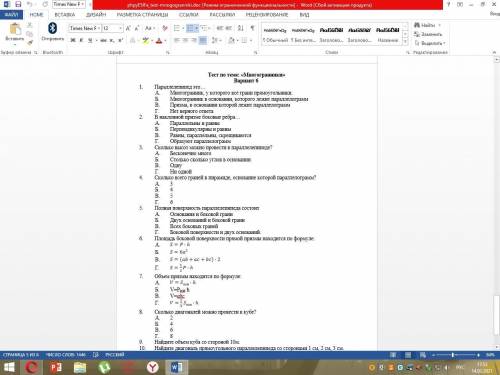Click the blue ФАЙЛ button
The width and height of the screenshot is (500, 375).
(11, 15)
